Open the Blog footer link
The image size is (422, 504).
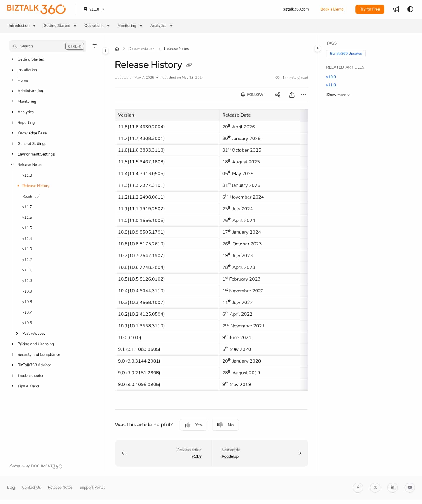pyautogui.click(x=11, y=488)
